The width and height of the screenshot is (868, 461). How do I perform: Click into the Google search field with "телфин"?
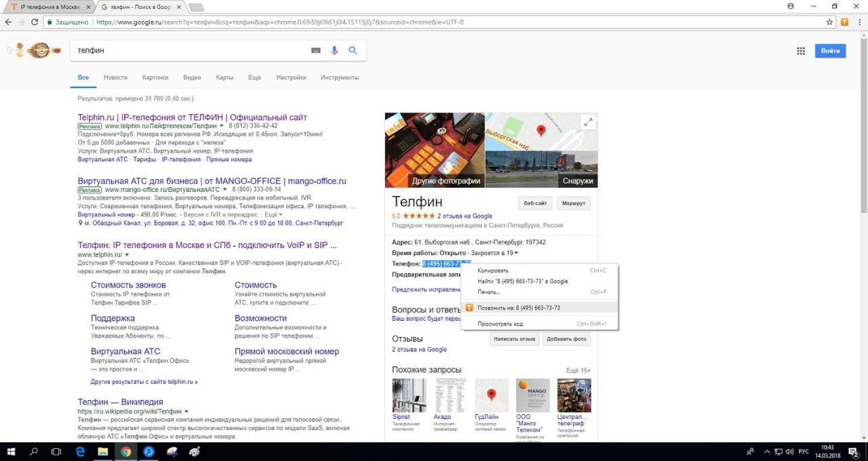(190, 50)
